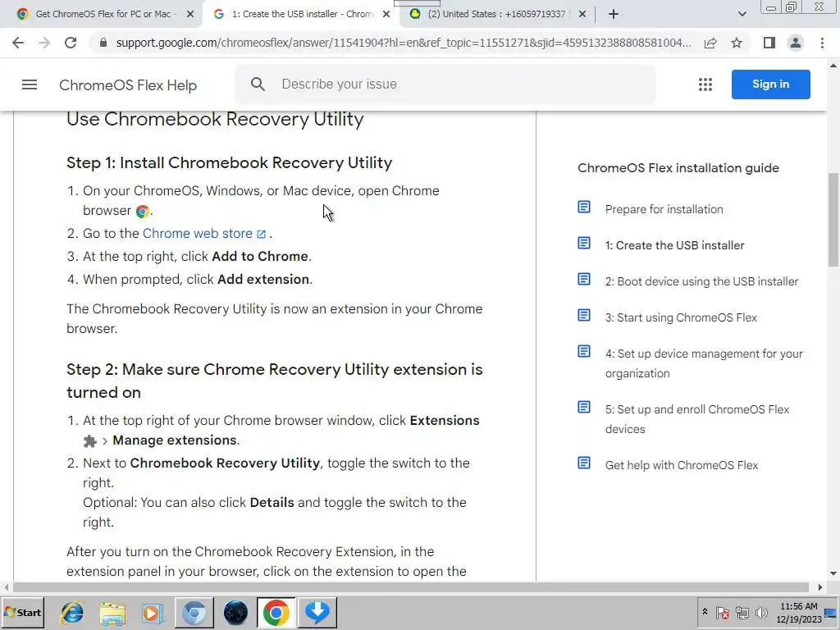Open a new browser tab

tap(614, 14)
